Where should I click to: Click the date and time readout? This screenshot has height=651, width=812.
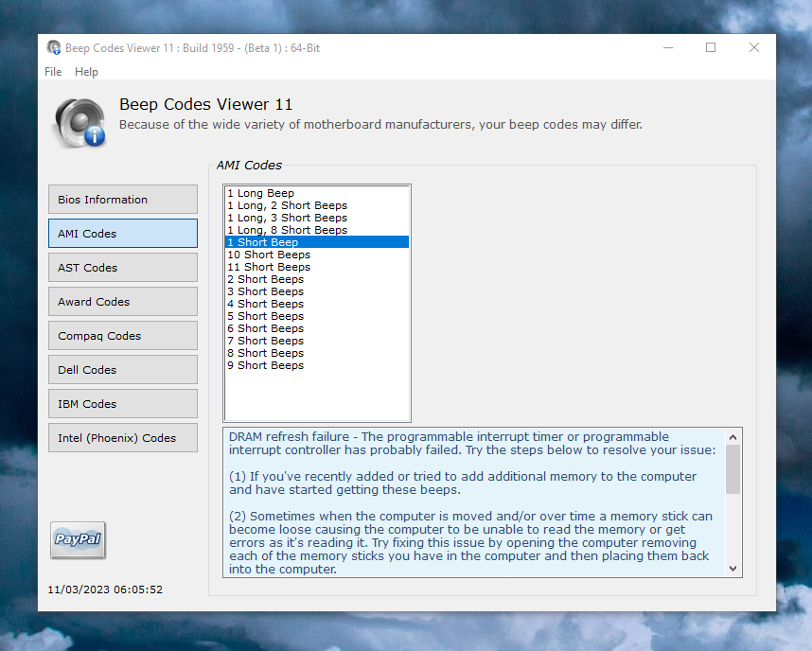105,589
